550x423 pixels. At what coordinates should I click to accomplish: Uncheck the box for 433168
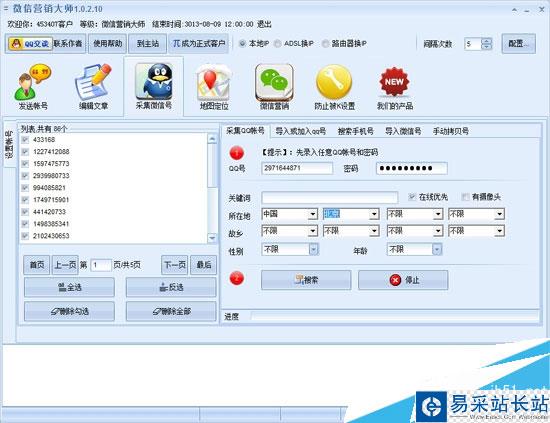[x=25, y=140]
